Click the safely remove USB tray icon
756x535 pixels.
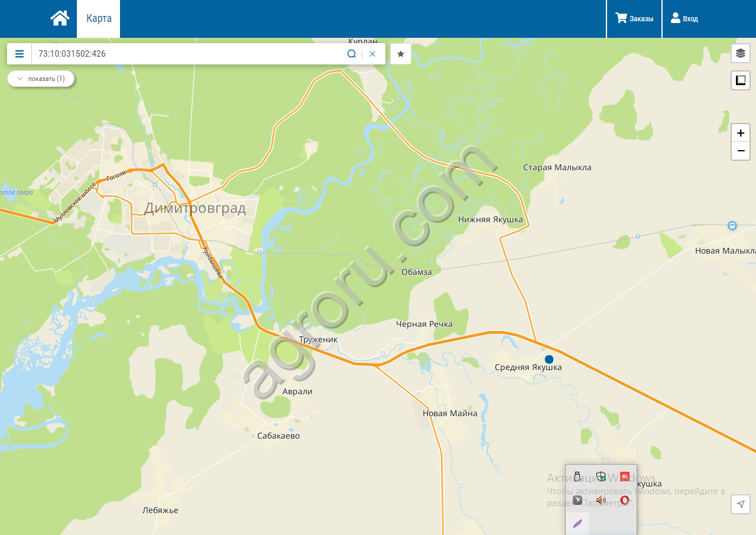point(577,476)
